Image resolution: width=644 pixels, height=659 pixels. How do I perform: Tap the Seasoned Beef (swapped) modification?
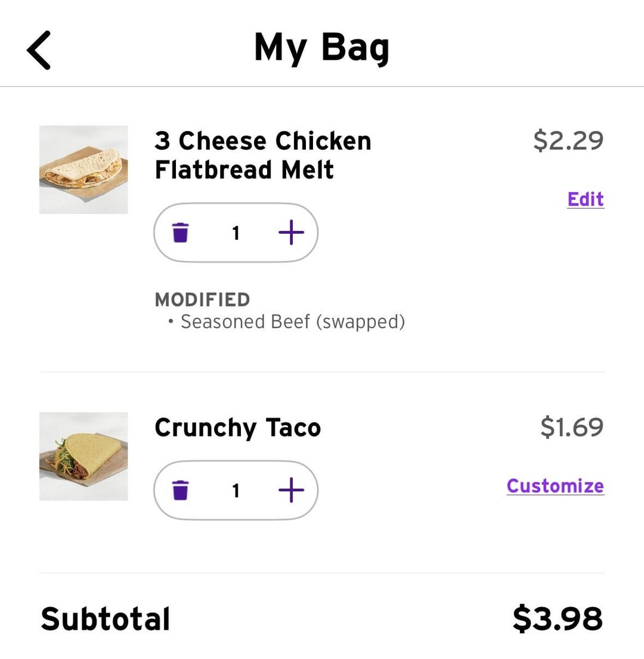292,322
